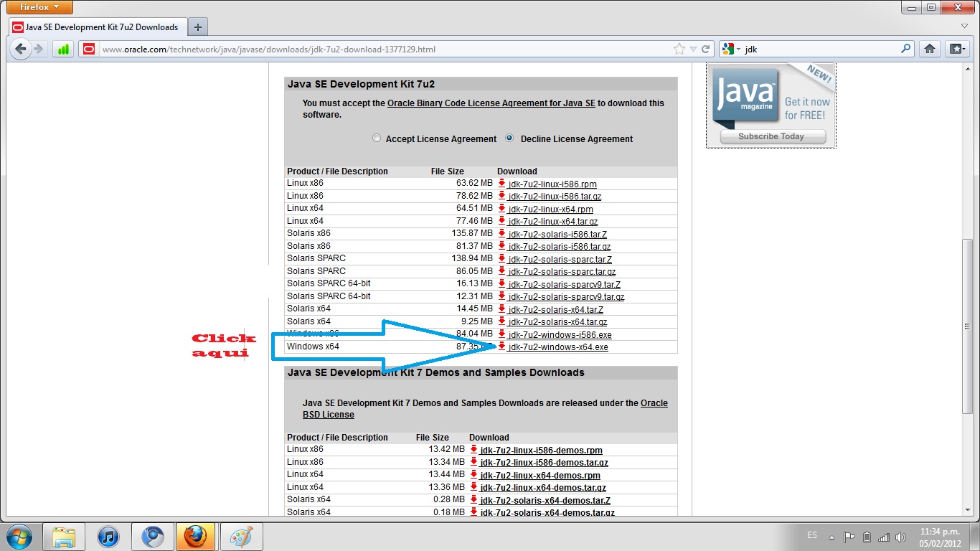Download jdk-7u2-linux-i586-demos.tar.gz
This screenshot has height=551, width=980.
(544, 463)
